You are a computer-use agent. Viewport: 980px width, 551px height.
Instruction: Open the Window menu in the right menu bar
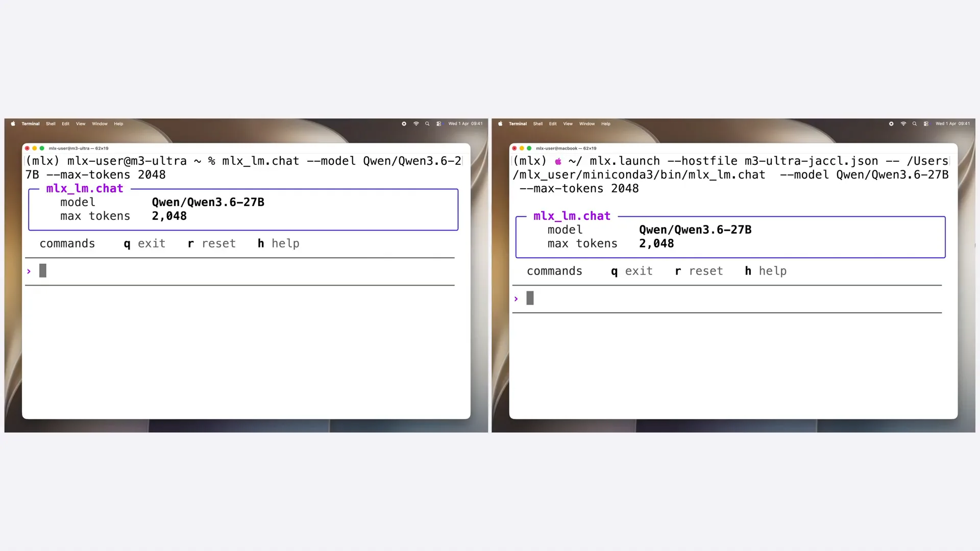click(x=587, y=123)
